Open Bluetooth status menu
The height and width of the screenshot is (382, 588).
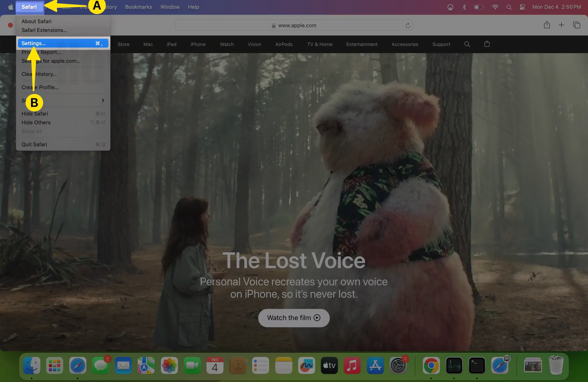coord(464,7)
